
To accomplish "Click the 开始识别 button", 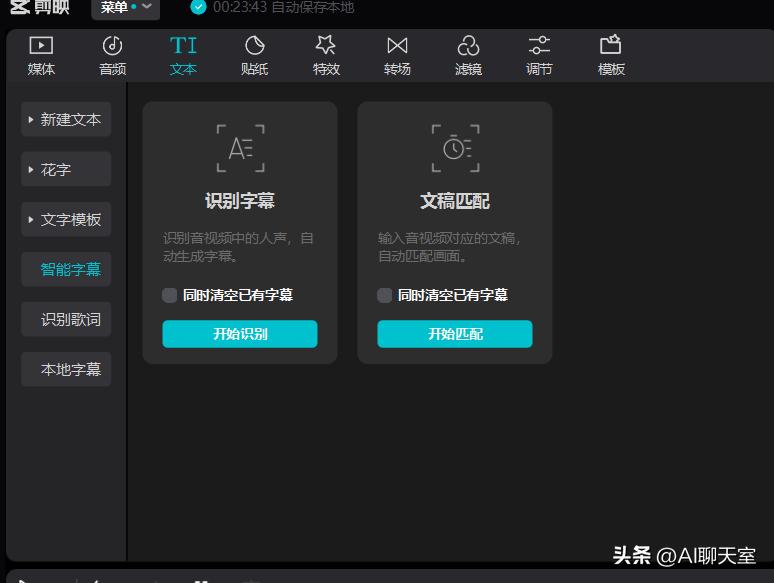I will [x=240, y=334].
